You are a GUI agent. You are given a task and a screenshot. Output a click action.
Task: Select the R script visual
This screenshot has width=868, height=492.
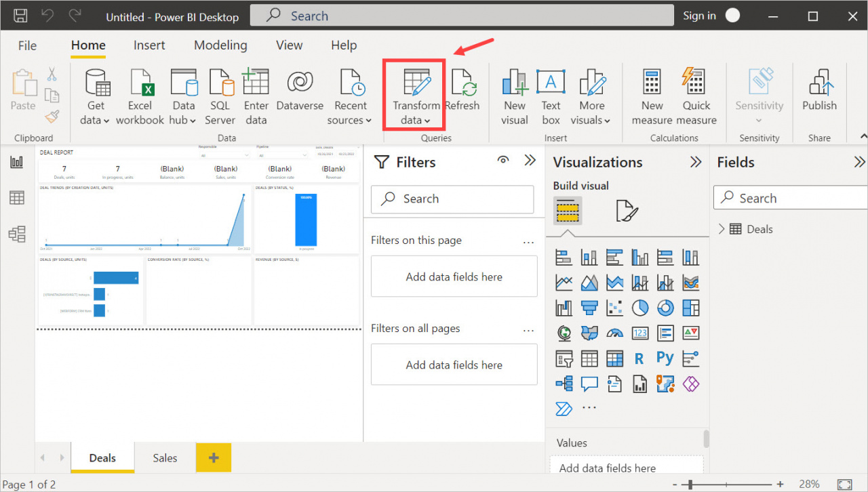coord(639,358)
